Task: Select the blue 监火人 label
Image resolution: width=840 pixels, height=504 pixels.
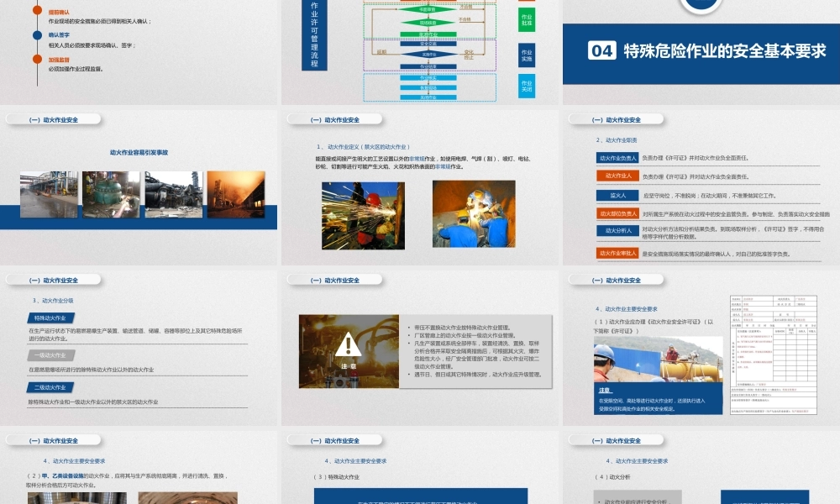Action: pyautogui.click(x=617, y=196)
